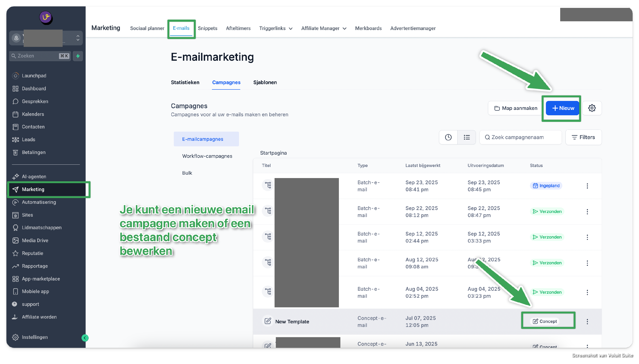Collapse the sidebar with green chevron
Screen dimensions: 639x364
85,338
